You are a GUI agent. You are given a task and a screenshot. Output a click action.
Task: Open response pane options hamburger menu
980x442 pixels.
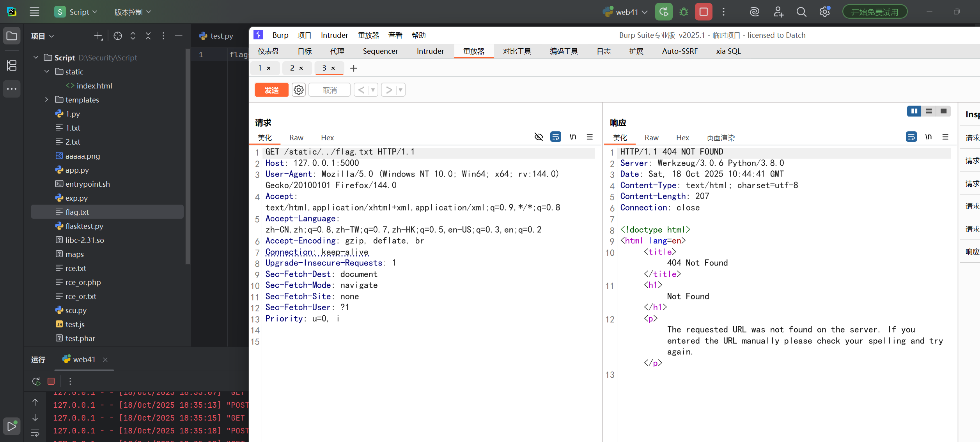tap(945, 137)
